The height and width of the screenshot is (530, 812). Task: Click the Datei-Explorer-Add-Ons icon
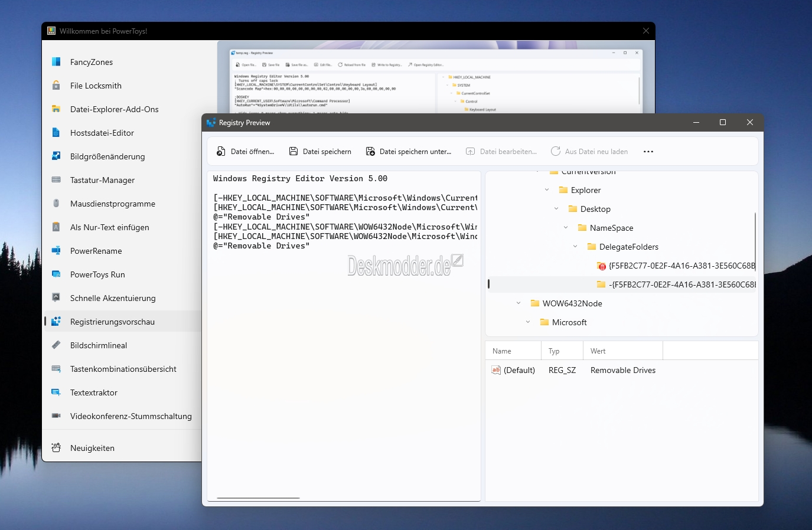pyautogui.click(x=56, y=109)
